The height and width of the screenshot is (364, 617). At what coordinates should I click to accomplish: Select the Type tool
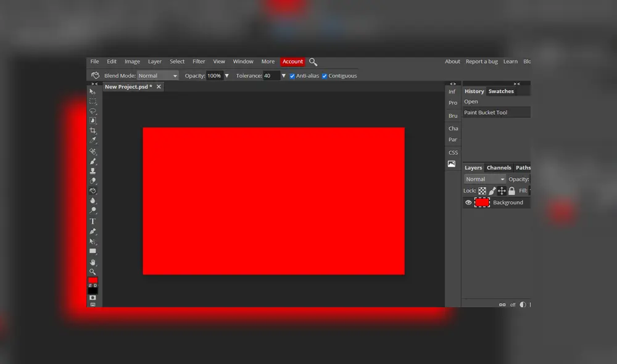pyautogui.click(x=93, y=221)
